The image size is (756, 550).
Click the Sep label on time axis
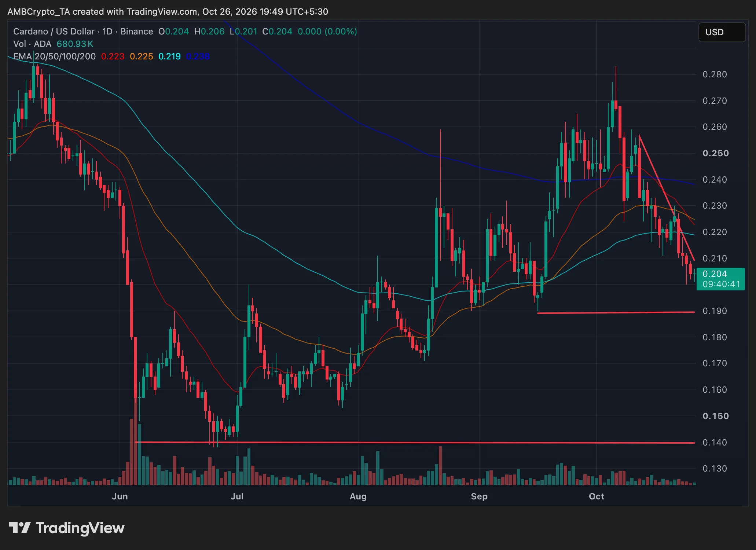click(479, 496)
